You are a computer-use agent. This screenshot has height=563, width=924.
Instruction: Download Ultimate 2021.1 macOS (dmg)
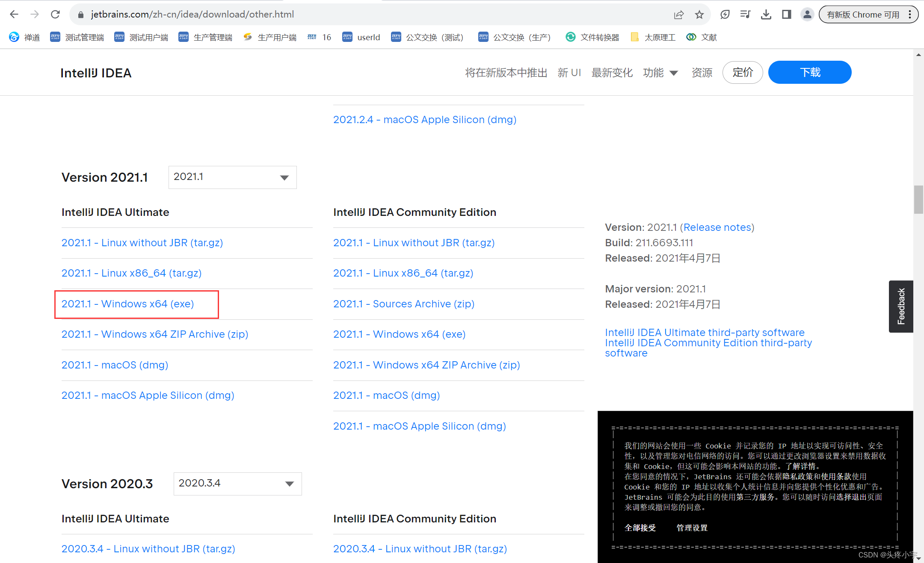[115, 365]
